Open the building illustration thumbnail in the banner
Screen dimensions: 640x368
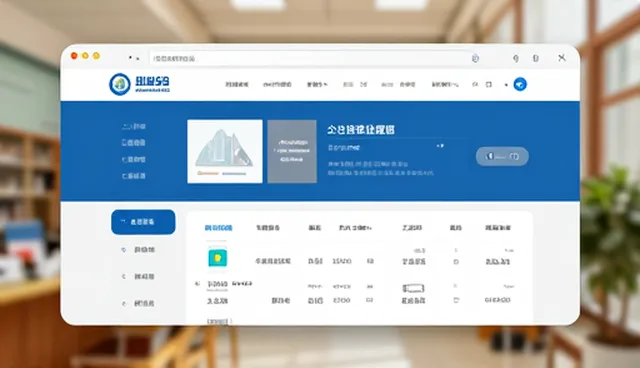click(224, 151)
